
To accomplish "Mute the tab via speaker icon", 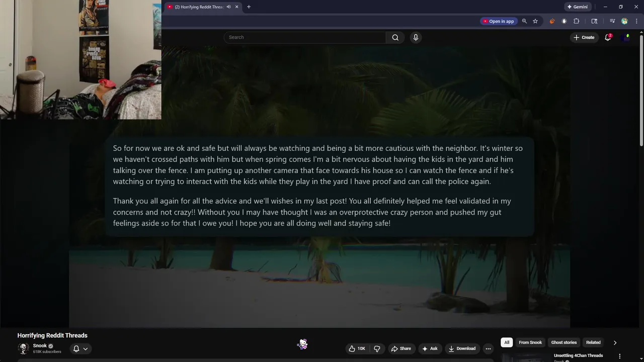I will (228, 7).
